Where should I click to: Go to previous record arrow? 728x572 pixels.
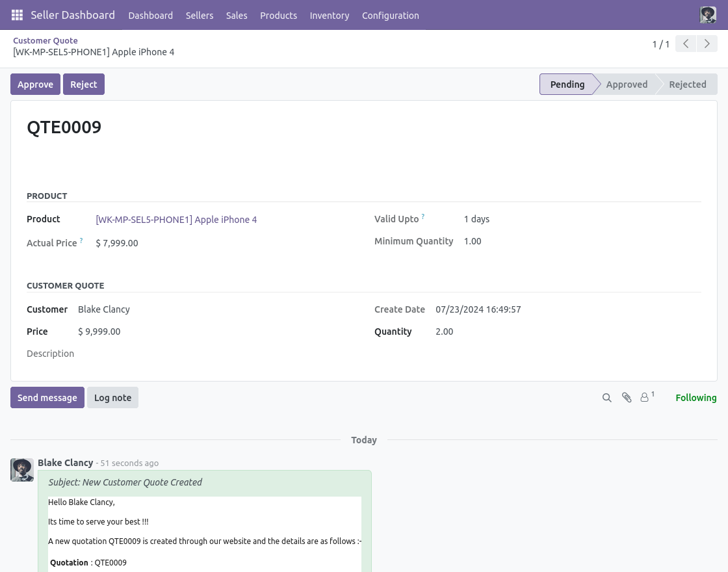click(x=686, y=44)
